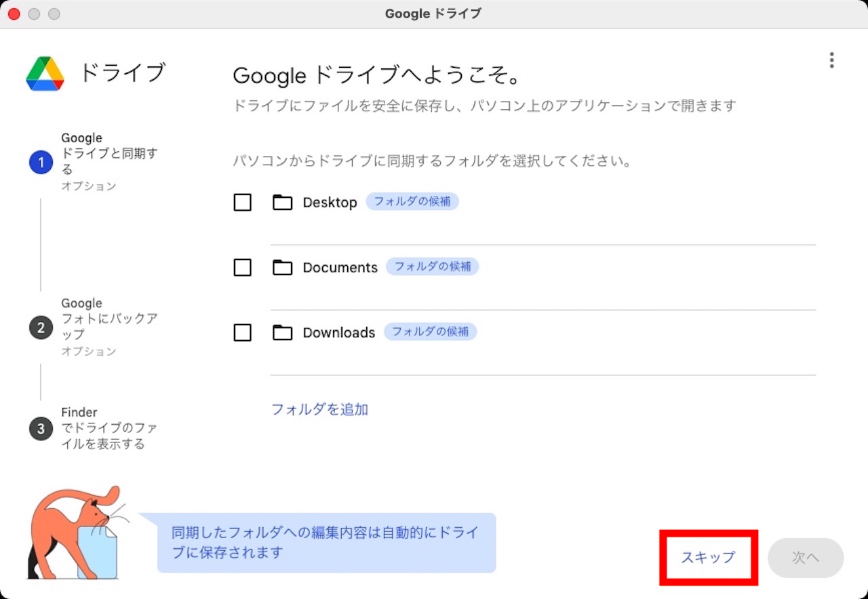868x599 pixels.
Task: Open the three-dot more options menu
Action: 831,60
